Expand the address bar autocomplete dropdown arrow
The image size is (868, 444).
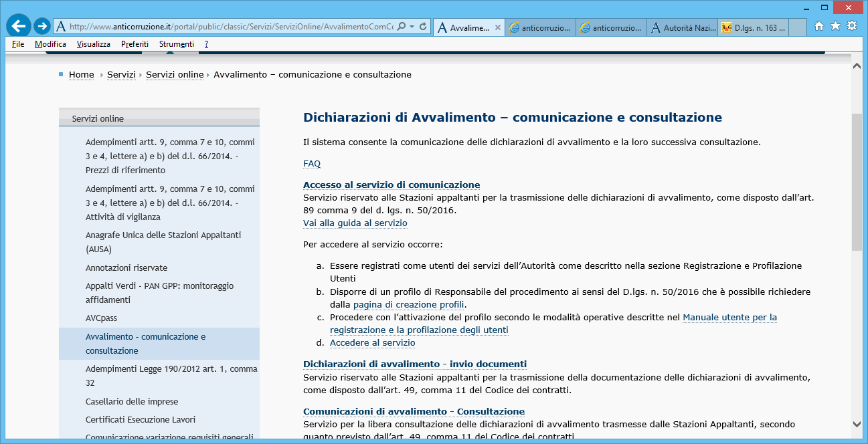[x=412, y=27]
